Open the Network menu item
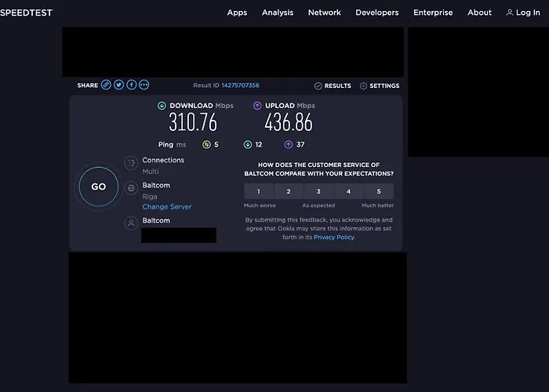549x392 pixels. [324, 13]
